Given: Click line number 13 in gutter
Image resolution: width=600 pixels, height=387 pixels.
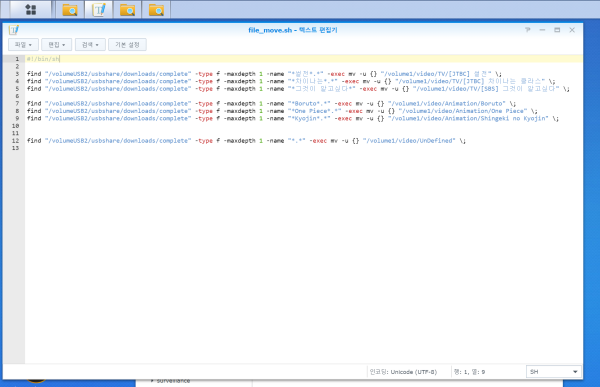Looking at the screenshot, I should (15, 148).
